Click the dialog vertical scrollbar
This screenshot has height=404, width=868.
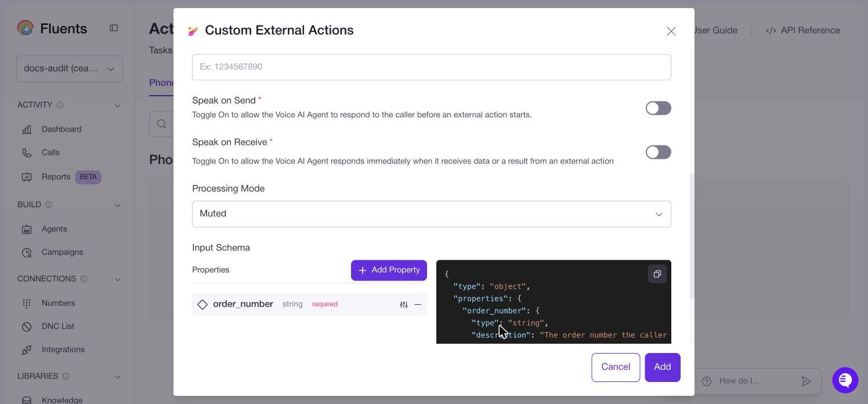[691, 236]
